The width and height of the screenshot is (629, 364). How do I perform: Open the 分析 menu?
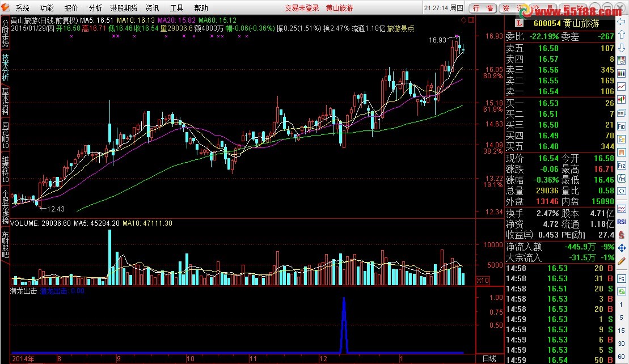click(95, 8)
